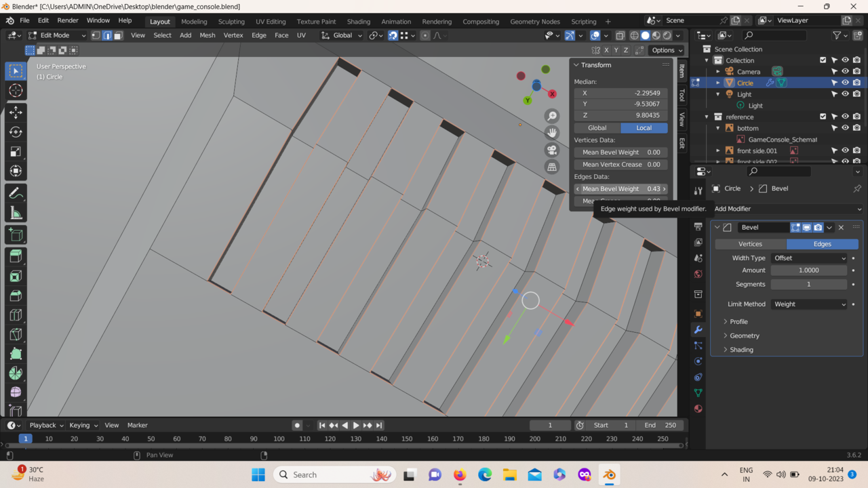Select the Measure tool
The image size is (868, 488).
click(x=16, y=213)
